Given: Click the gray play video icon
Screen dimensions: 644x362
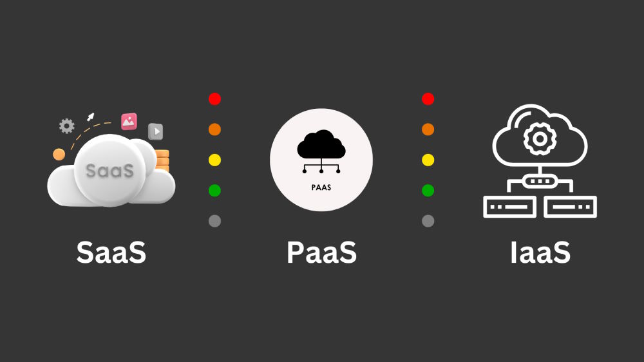Looking at the screenshot, I should [x=156, y=131].
